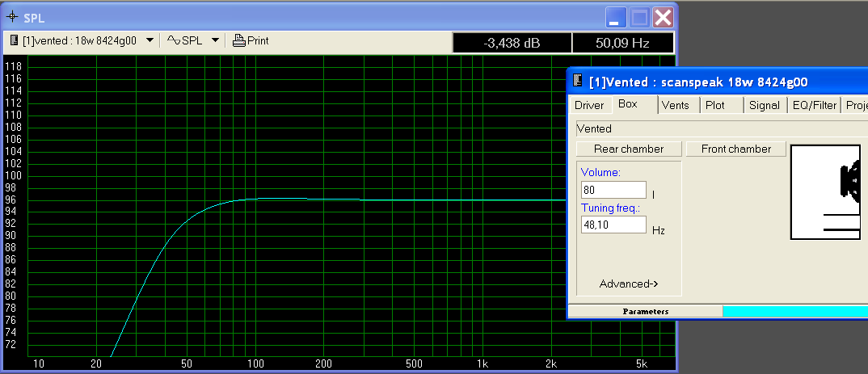Click the Print printer icon

point(238,40)
